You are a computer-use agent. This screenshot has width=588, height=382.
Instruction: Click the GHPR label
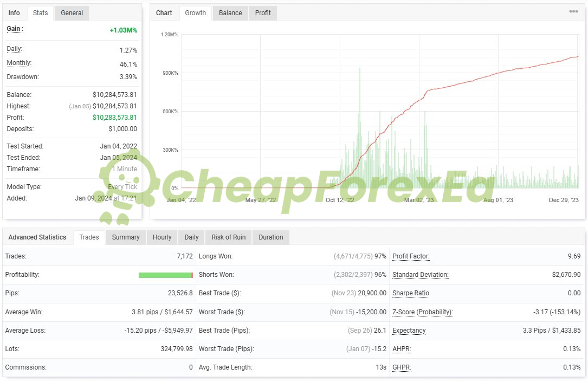coord(402,367)
